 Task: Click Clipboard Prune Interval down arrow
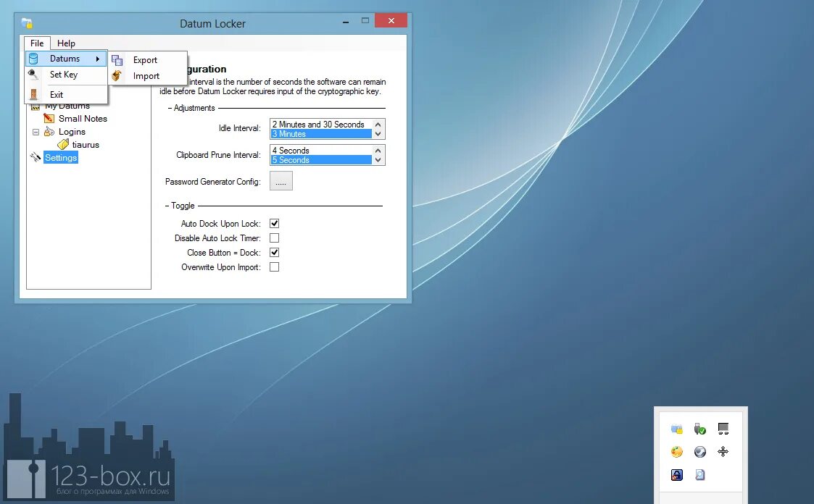click(x=378, y=160)
